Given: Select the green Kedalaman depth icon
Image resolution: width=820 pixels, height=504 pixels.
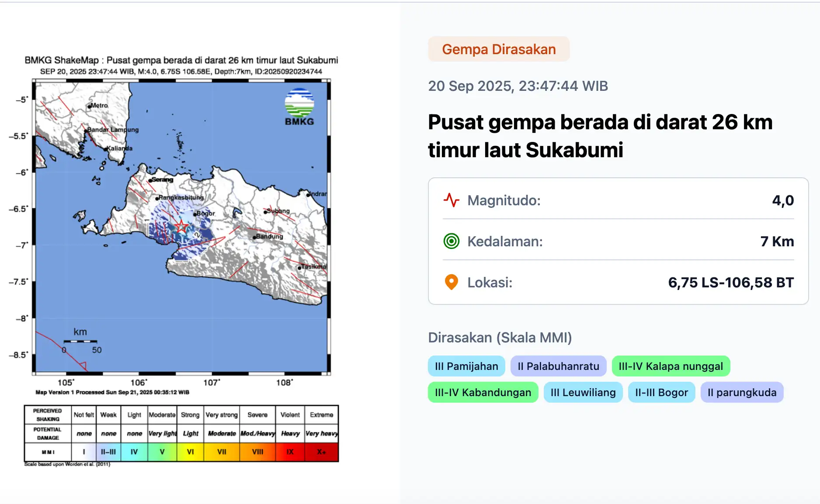Looking at the screenshot, I should click(451, 242).
